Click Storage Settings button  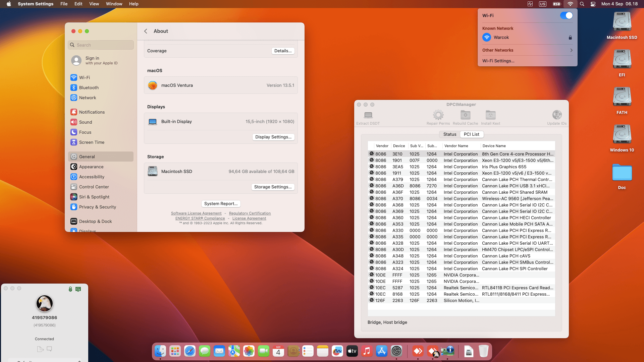coord(273,187)
